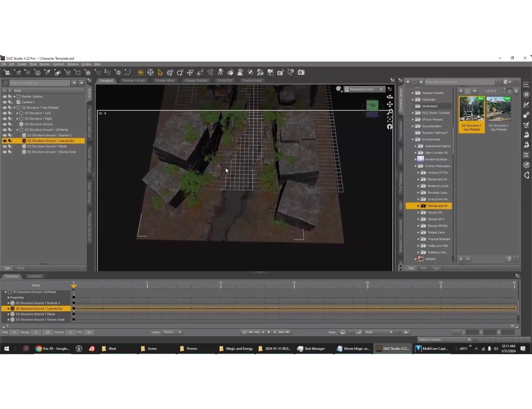Open the Perspective View camera dropdown
This screenshot has width=532, height=409.
pos(364,89)
